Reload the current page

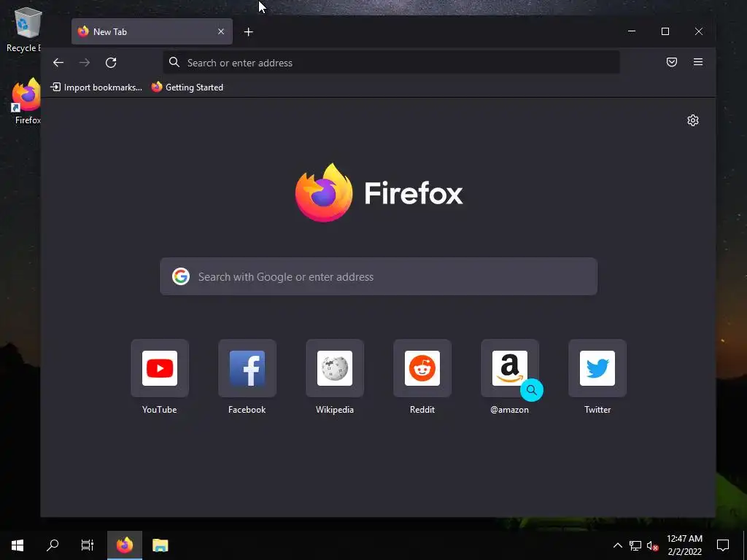[x=111, y=63]
